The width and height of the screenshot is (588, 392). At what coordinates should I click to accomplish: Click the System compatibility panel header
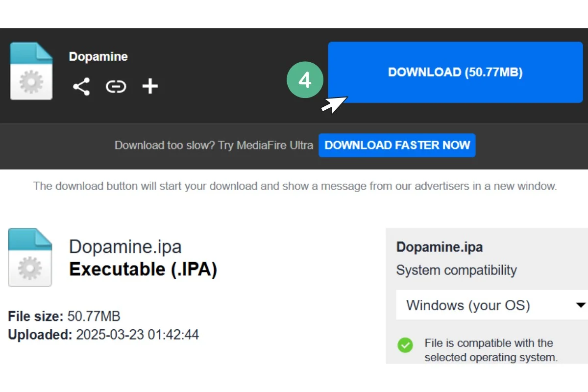tap(456, 269)
